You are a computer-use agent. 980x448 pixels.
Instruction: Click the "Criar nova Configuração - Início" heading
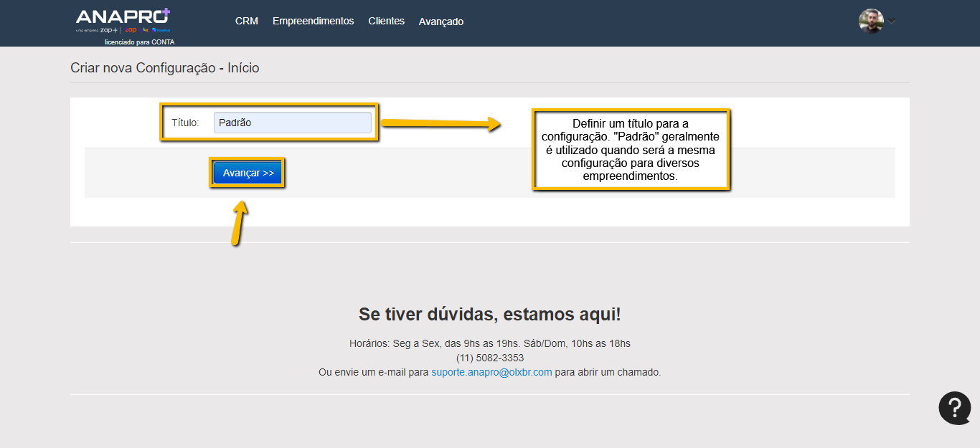pyautogui.click(x=164, y=68)
